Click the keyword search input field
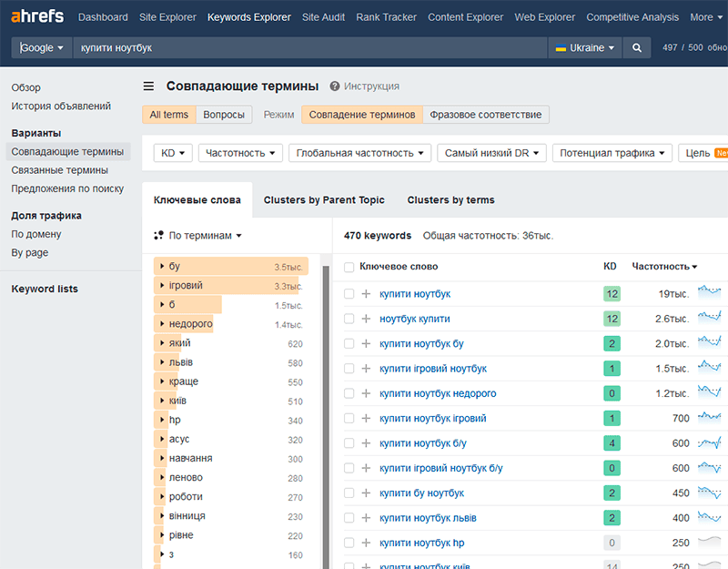Viewport: 728px width, 569px height. [x=310, y=48]
